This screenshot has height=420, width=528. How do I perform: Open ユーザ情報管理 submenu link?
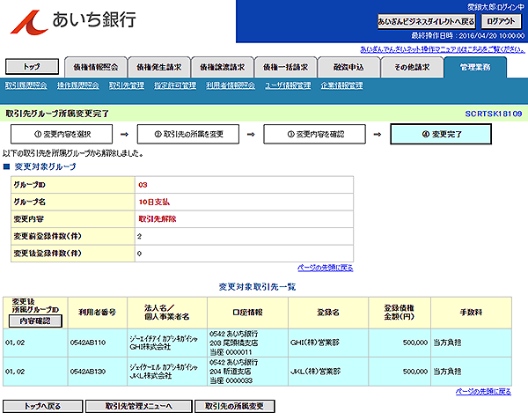point(288,85)
